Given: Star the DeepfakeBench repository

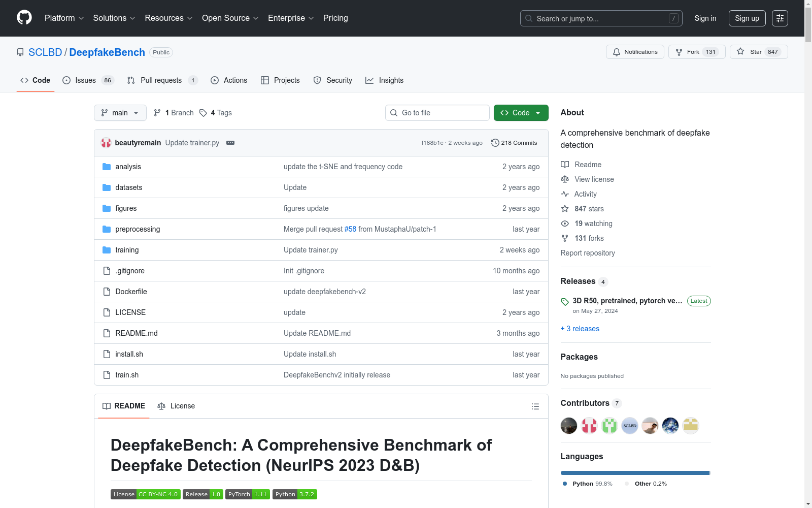Looking at the screenshot, I should click(x=759, y=52).
